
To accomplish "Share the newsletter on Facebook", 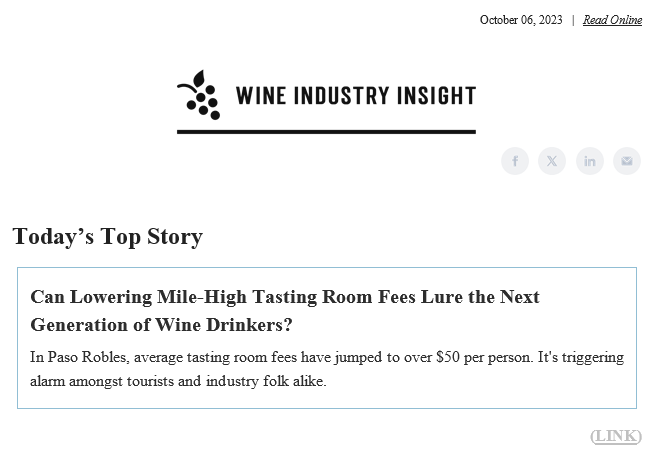I will coord(515,161).
